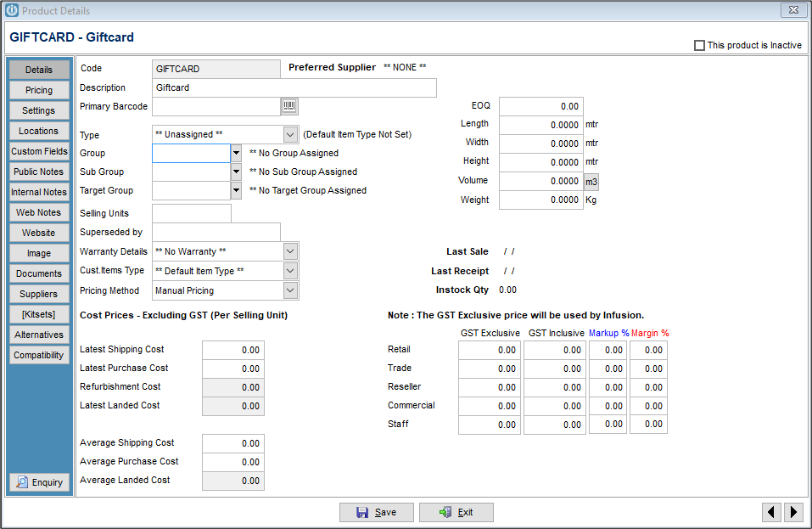Click the Trade GST Exclusive price field
The height and width of the screenshot is (529, 812).
pyautogui.click(x=490, y=369)
